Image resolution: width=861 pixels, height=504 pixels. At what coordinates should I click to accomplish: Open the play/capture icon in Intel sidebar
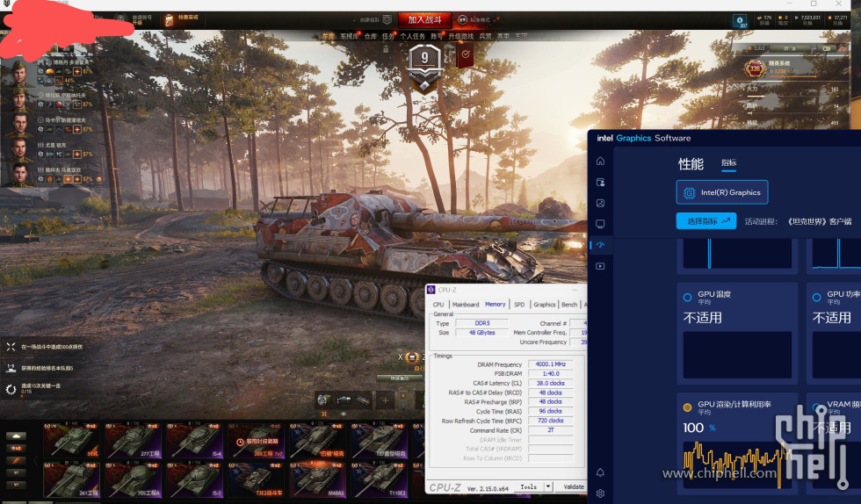tap(600, 266)
